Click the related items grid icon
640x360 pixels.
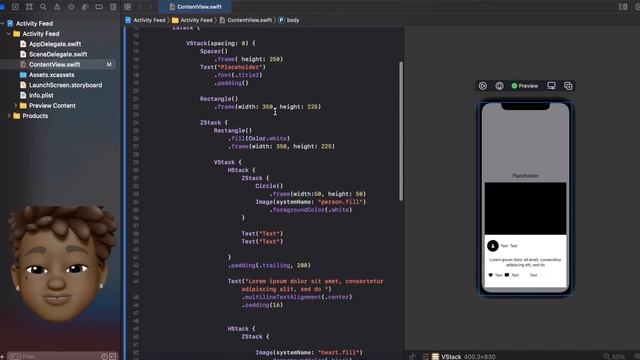[127, 7]
